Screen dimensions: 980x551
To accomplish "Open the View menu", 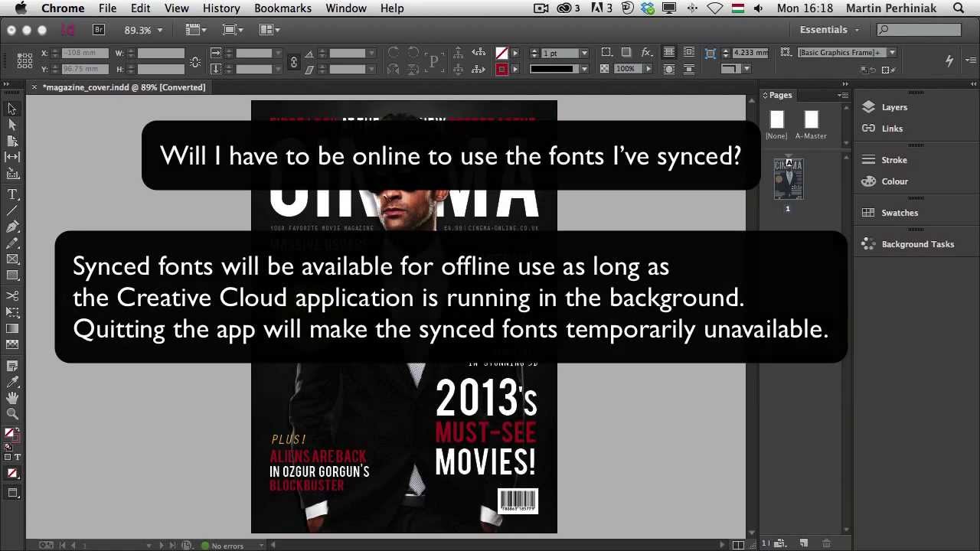I will pyautogui.click(x=176, y=8).
